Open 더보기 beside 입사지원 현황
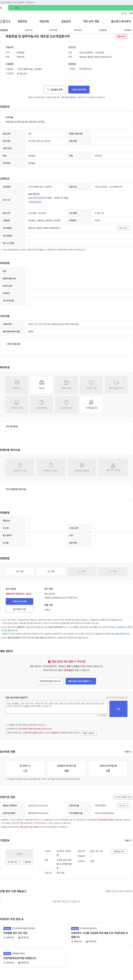Image resolution: width=133 pixels, height=980 pixels. click(x=128, y=751)
